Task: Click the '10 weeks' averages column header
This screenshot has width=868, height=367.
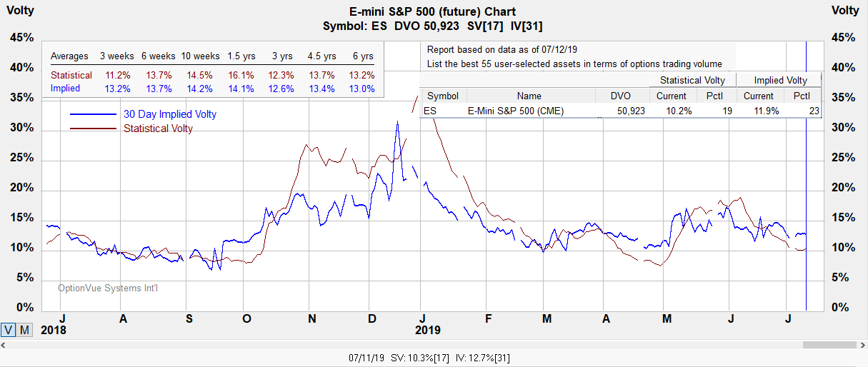Action: 200,56
